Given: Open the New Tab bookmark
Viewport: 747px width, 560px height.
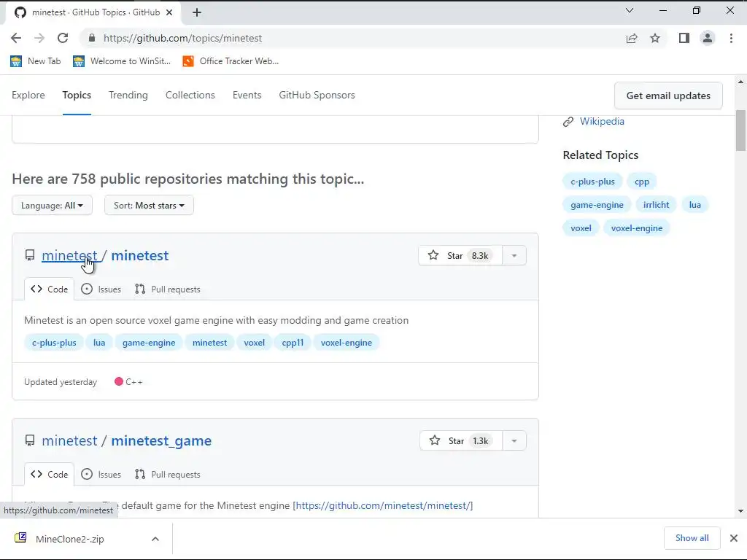Looking at the screenshot, I should (x=36, y=61).
